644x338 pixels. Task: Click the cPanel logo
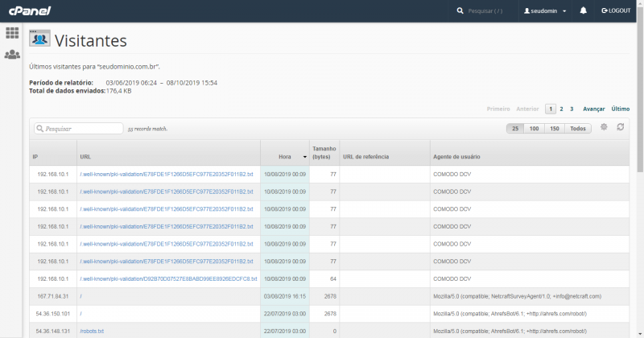pos(30,10)
